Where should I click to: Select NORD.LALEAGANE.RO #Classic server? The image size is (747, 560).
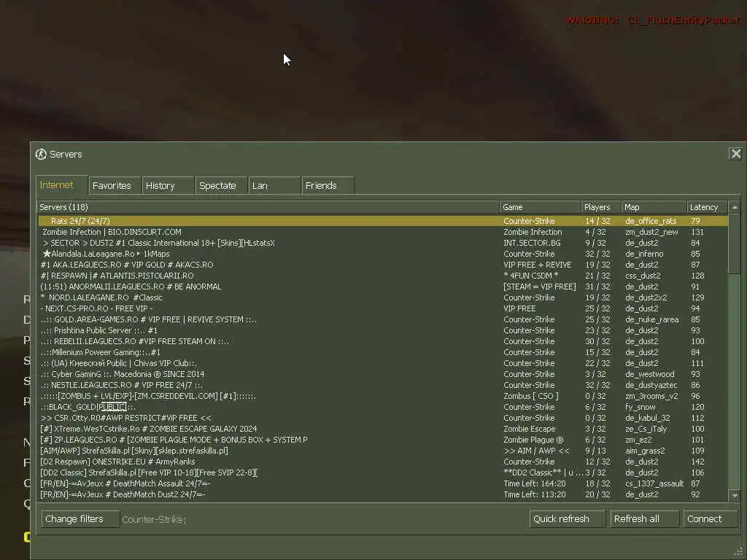tap(383, 297)
